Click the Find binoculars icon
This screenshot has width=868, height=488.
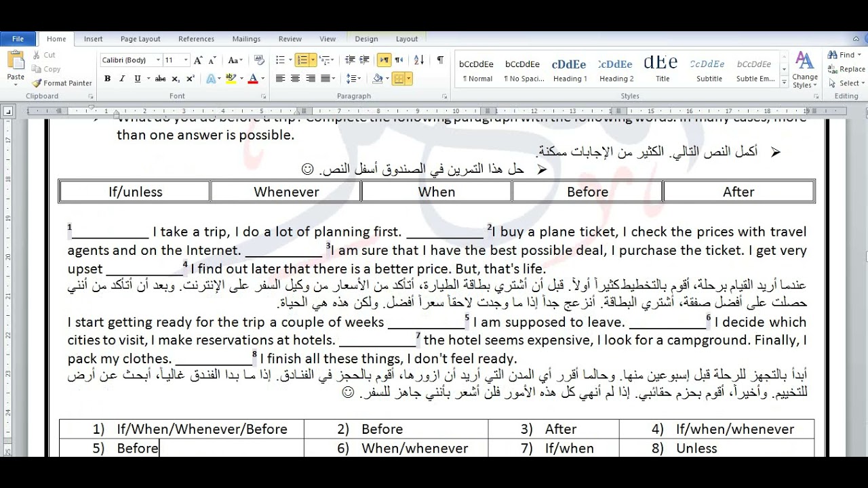click(x=833, y=55)
